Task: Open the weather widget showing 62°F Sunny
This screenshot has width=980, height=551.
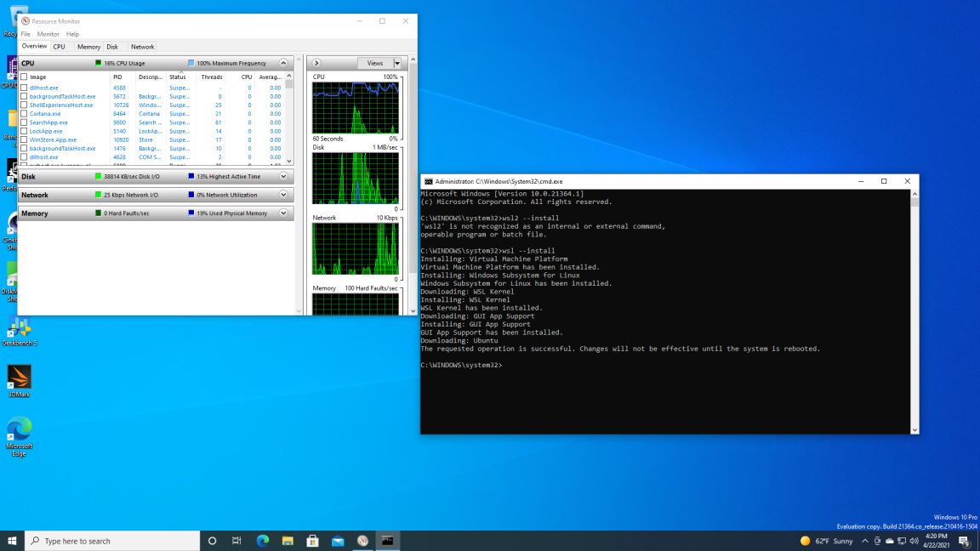Action: [826, 541]
